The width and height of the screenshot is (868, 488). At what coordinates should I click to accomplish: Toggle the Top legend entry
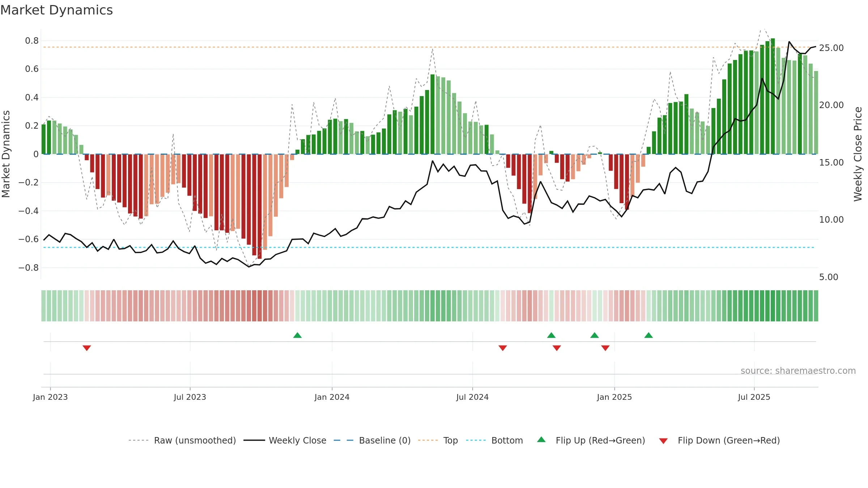(438, 440)
